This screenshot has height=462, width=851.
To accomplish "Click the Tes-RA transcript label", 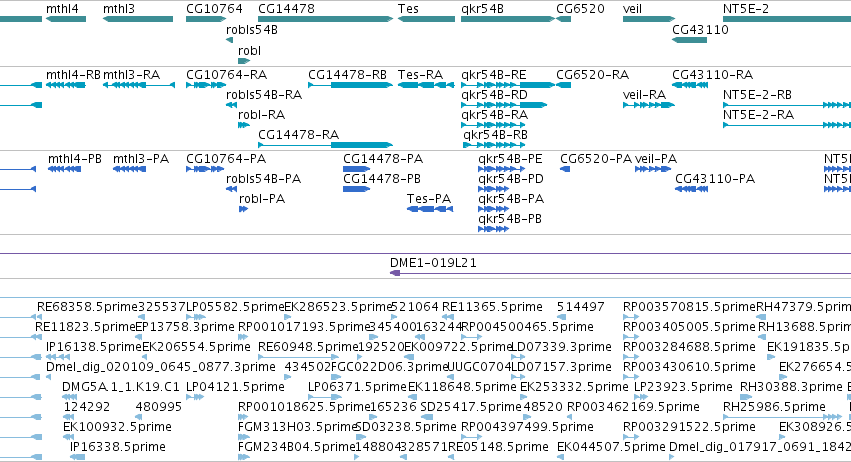I will 420,74.
